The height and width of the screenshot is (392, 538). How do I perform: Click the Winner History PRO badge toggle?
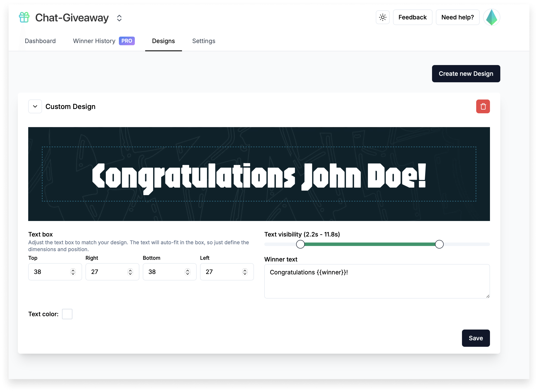point(127,40)
